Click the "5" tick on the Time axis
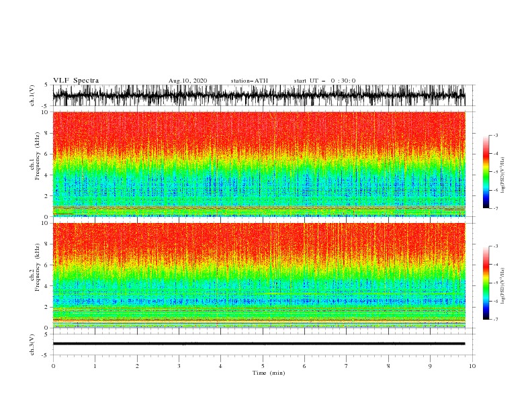Screen dimensions: 532x411 point(263,366)
